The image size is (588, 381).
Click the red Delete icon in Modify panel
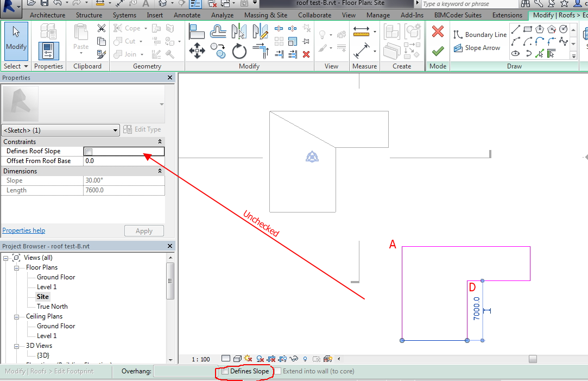(306, 54)
